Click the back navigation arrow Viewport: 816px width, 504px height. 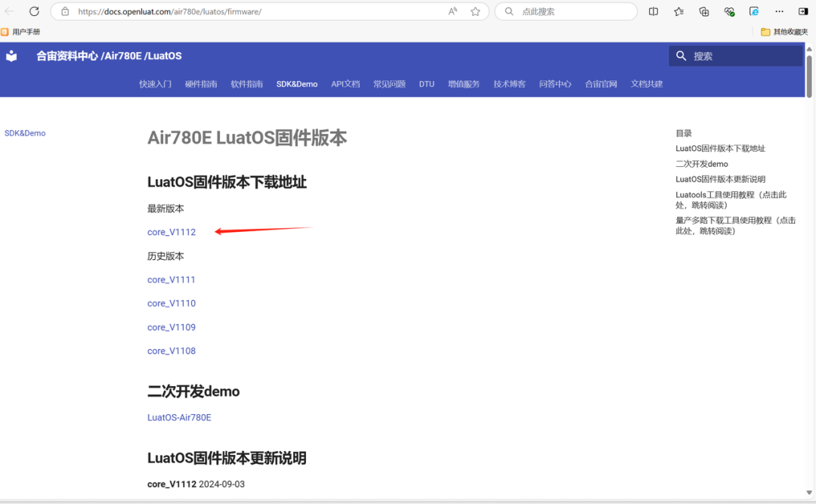(x=11, y=11)
